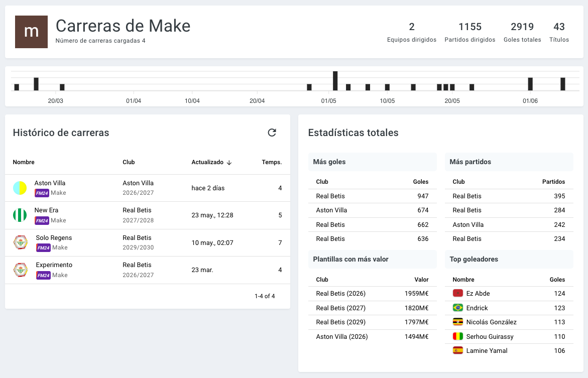
Task: Click the Spain flag beside Lamine Yamal
Action: 458,350
